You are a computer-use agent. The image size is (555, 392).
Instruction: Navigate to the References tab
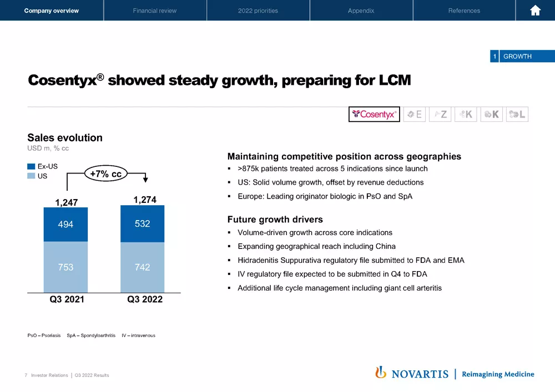click(x=464, y=11)
